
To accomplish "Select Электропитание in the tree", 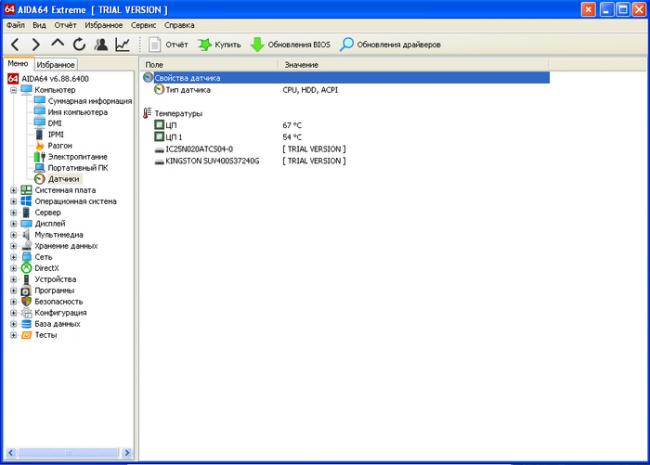I will click(x=78, y=156).
